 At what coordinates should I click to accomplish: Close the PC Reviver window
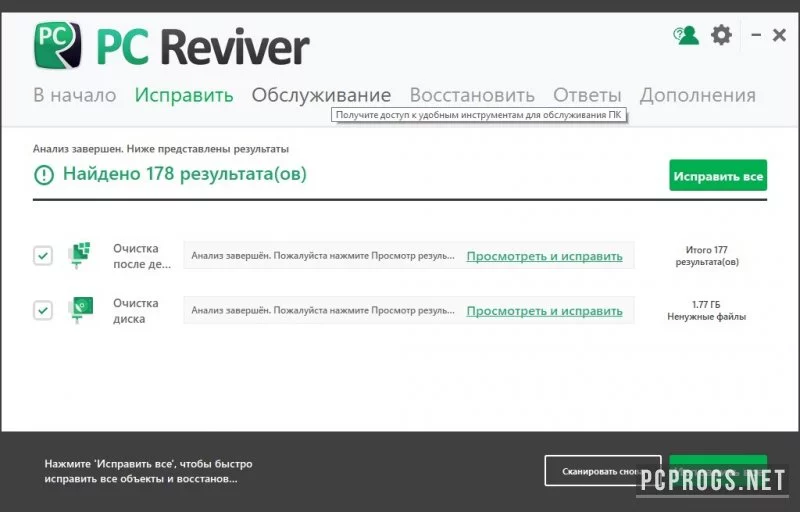point(779,35)
